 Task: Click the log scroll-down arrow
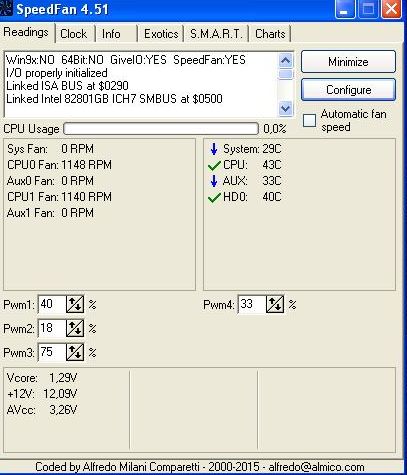click(285, 109)
